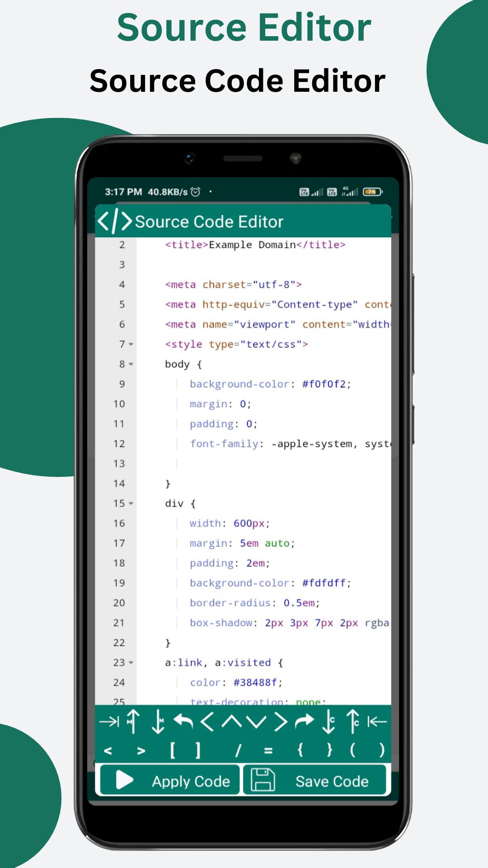Insert an opening parenthesis
This screenshot has height=868, width=488.
[352, 750]
